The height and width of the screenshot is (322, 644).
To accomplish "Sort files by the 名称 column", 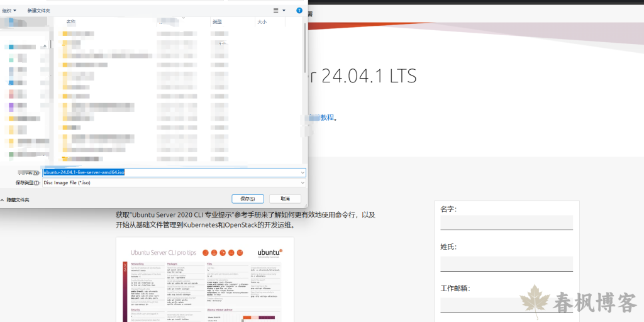I will 70,22.
